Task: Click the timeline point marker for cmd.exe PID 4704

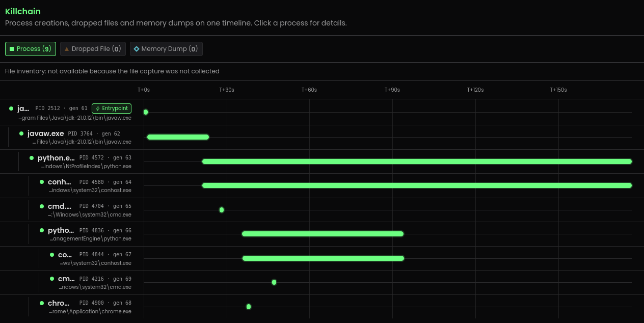Action: (x=222, y=210)
